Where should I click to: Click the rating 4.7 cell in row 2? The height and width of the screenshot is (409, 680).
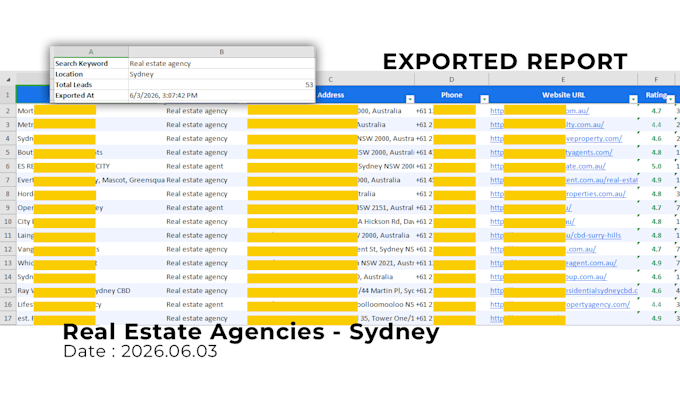(656, 111)
